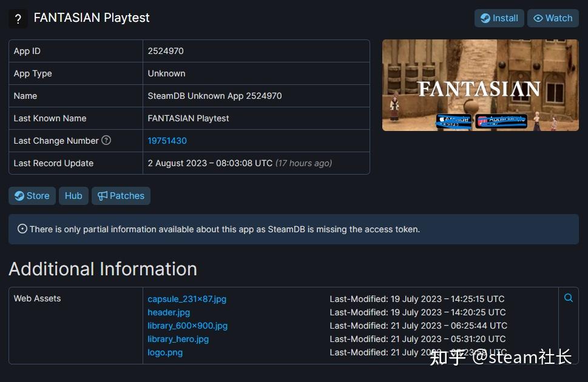
Task: Click the magnifier icon in the Web Assets row
Action: click(568, 298)
